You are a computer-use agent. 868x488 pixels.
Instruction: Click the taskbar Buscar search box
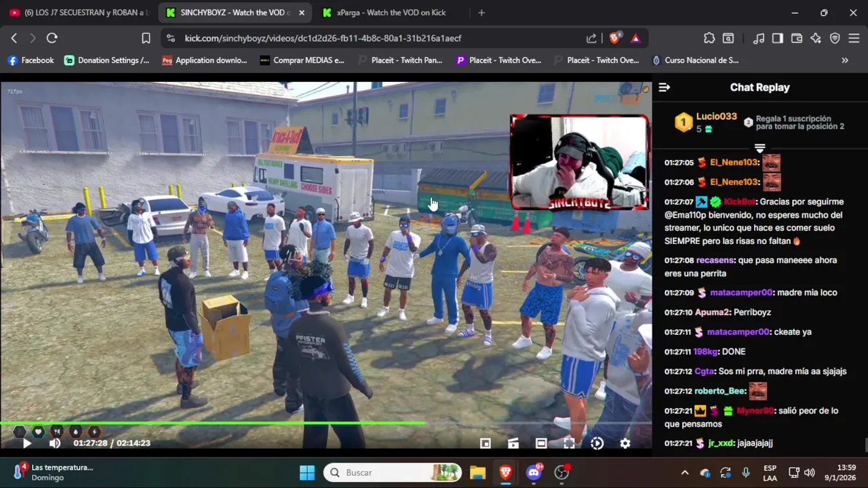coord(393,472)
